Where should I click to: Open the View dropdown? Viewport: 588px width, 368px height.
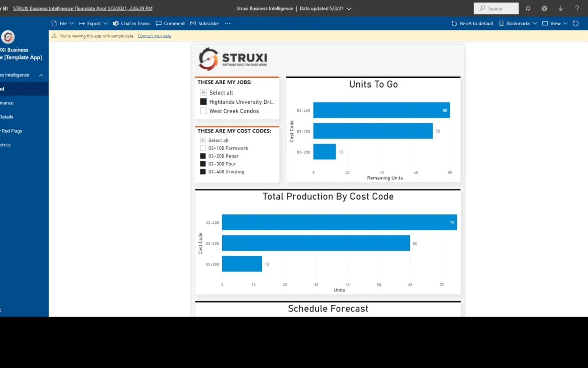(555, 23)
